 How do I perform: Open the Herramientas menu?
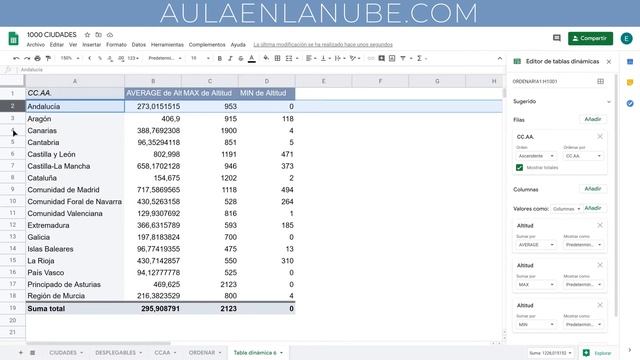click(167, 44)
